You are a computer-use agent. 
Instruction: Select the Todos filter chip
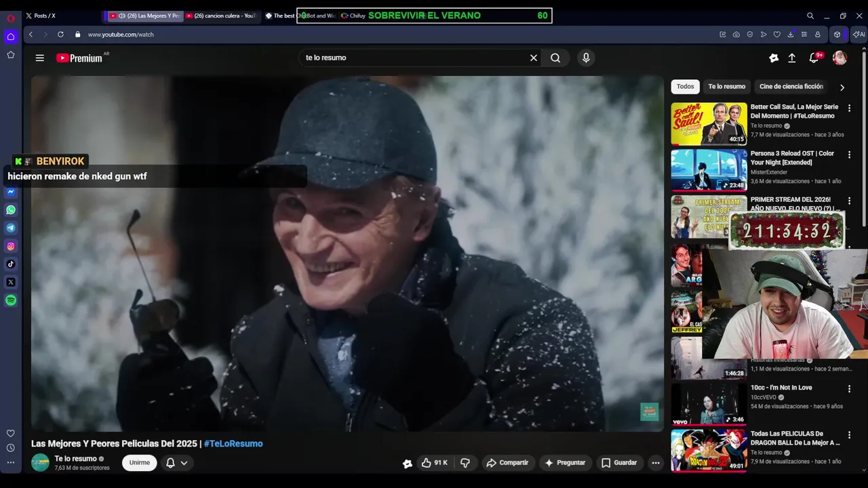tap(686, 87)
